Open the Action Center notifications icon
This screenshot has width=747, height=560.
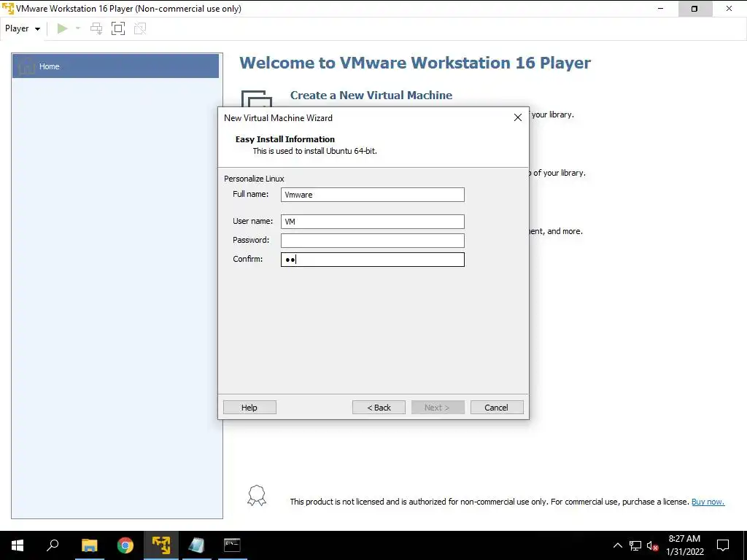pyautogui.click(x=723, y=545)
